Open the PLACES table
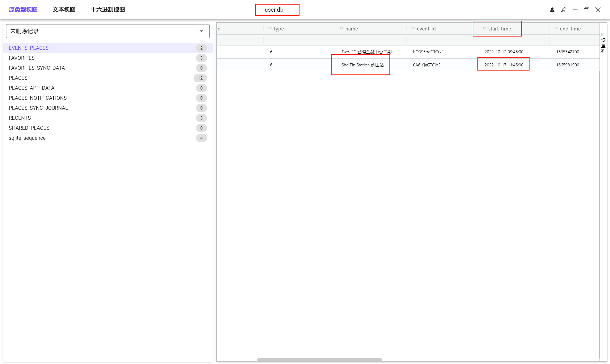This screenshot has height=364, width=610. pyautogui.click(x=18, y=78)
